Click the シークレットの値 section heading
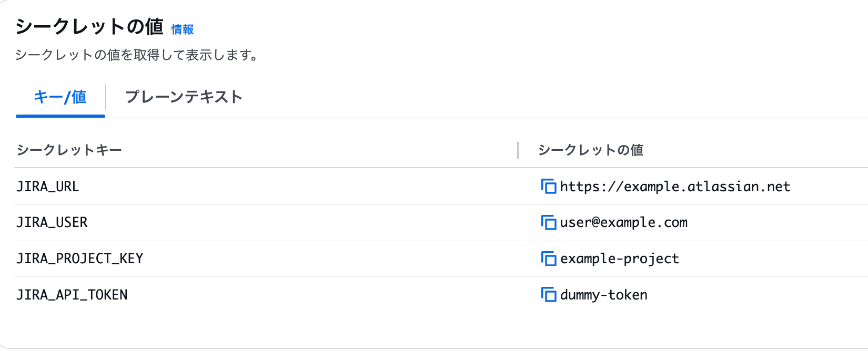868x351 pixels. coord(89,26)
